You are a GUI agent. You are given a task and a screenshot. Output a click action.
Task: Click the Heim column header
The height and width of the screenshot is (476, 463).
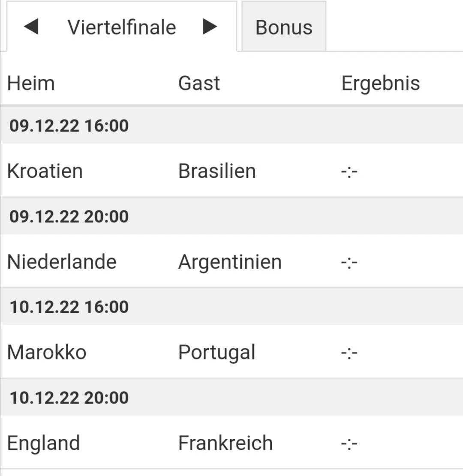pyautogui.click(x=31, y=83)
